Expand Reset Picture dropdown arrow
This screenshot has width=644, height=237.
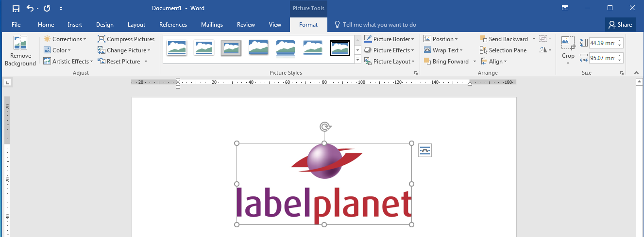click(x=145, y=62)
